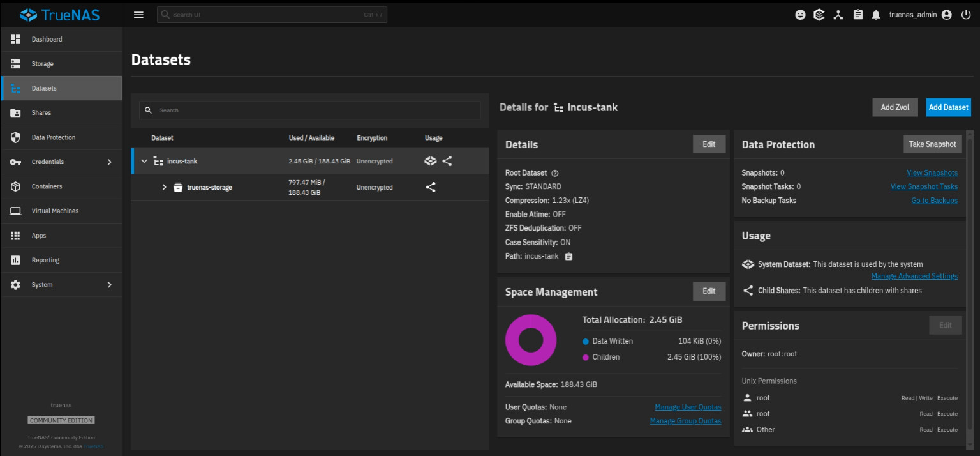Open the TrueNAS Connect status icon

coord(819,15)
